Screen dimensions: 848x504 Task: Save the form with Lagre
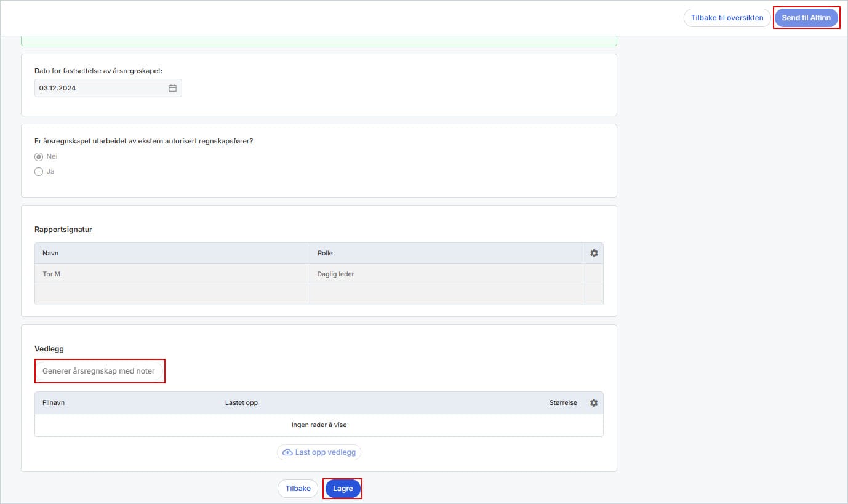(x=343, y=489)
